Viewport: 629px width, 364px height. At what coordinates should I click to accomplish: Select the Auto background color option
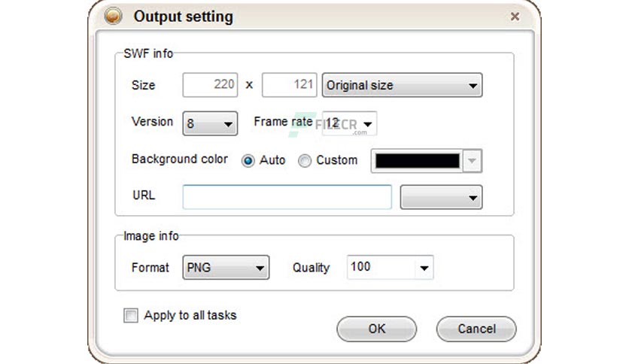click(x=248, y=161)
